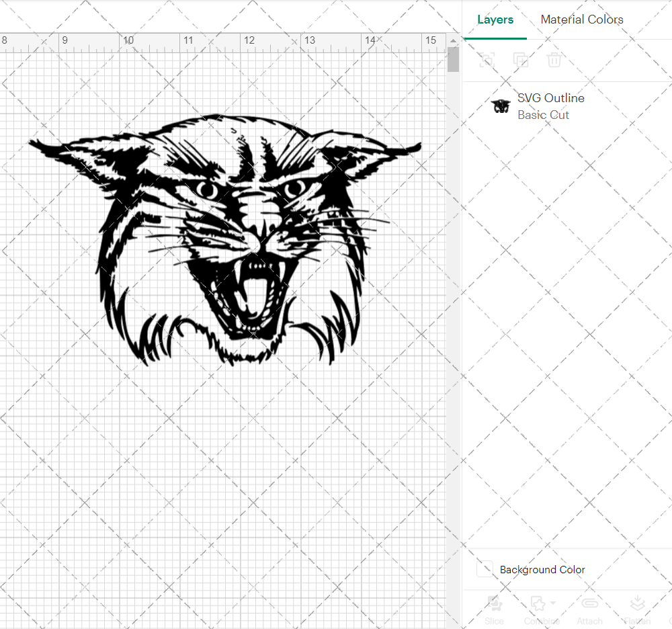Image resolution: width=672 pixels, height=629 pixels.
Task: Click the vertical canvas scrollbar thumb
Action: point(453,60)
